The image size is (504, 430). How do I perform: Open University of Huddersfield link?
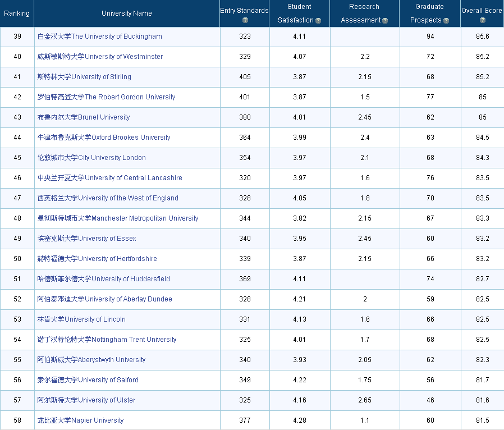tap(103, 279)
